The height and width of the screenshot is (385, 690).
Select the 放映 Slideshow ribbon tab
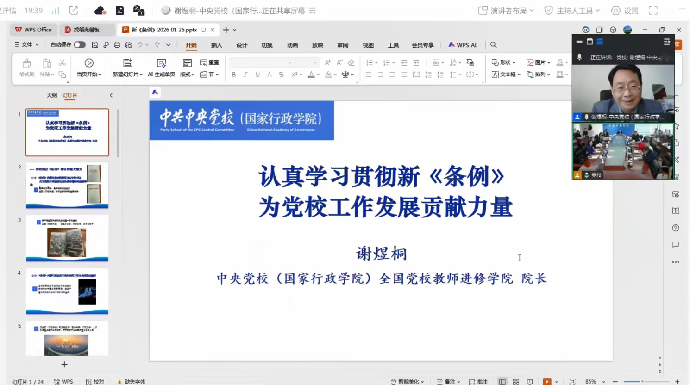(318, 45)
